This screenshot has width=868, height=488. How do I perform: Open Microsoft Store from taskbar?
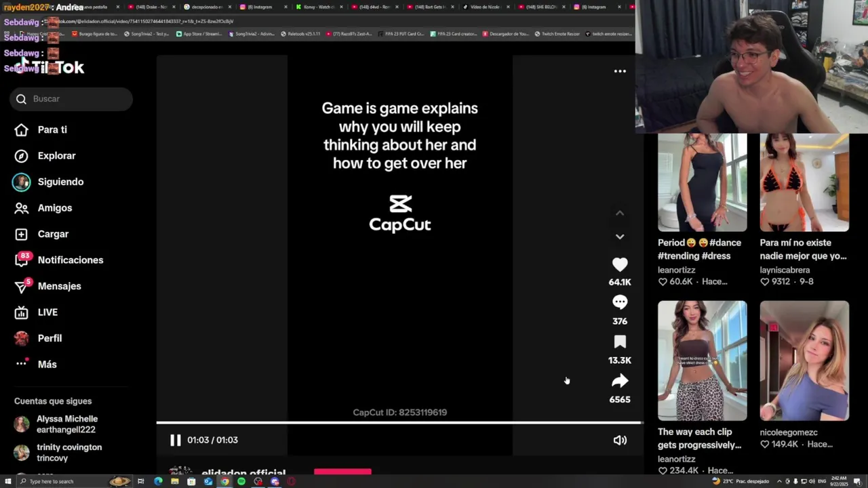pyautogui.click(x=191, y=481)
